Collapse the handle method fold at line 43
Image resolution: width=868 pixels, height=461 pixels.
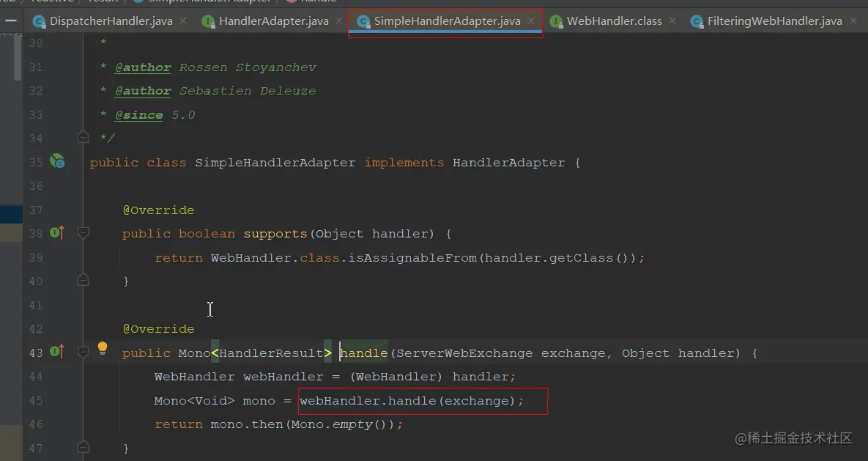click(x=83, y=352)
